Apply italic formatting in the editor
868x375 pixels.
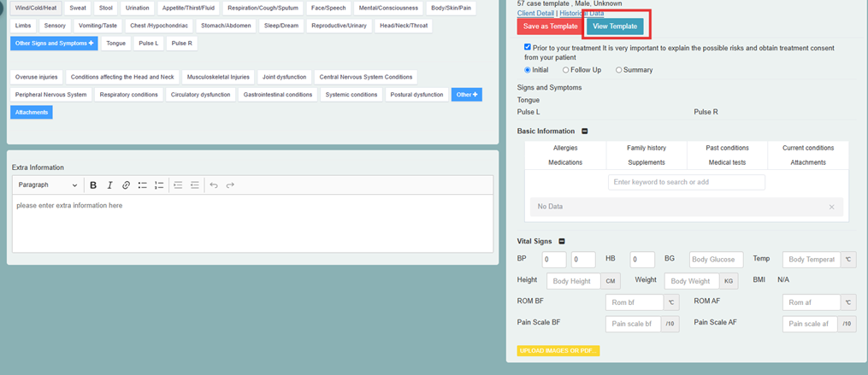[109, 185]
